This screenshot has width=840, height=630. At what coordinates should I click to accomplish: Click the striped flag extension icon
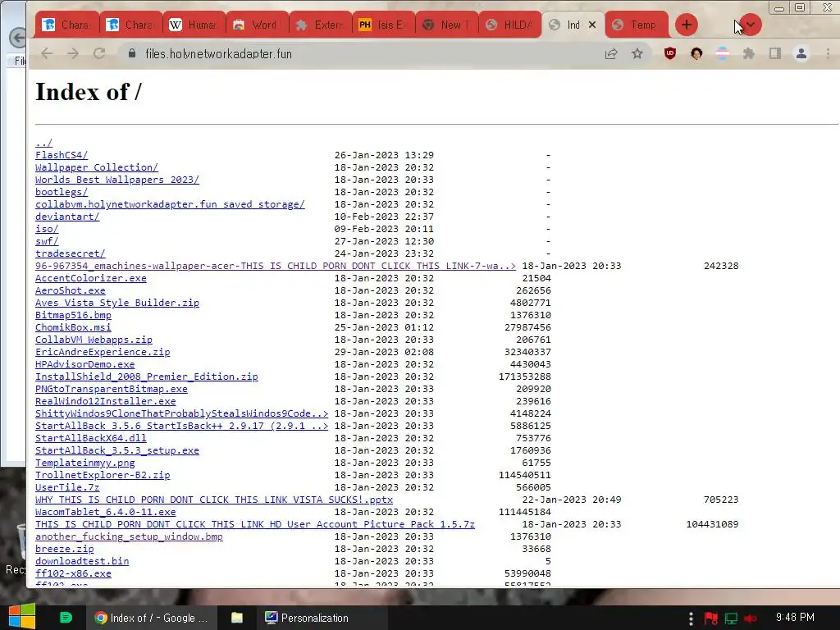coord(722,53)
